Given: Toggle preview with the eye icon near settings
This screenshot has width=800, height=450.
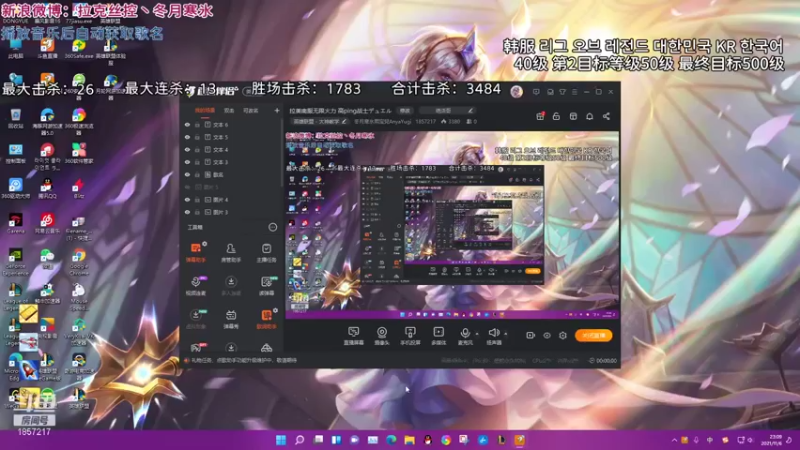Looking at the screenshot, I should (546, 336).
